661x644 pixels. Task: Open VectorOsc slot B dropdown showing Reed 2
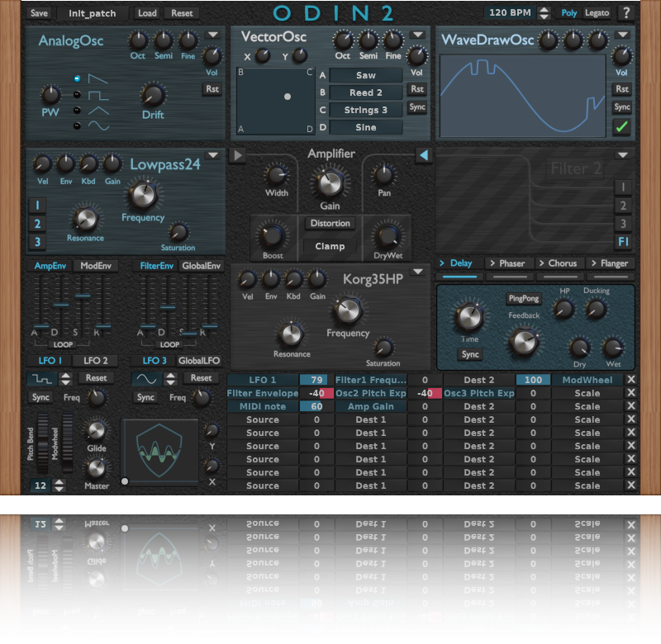(x=365, y=92)
